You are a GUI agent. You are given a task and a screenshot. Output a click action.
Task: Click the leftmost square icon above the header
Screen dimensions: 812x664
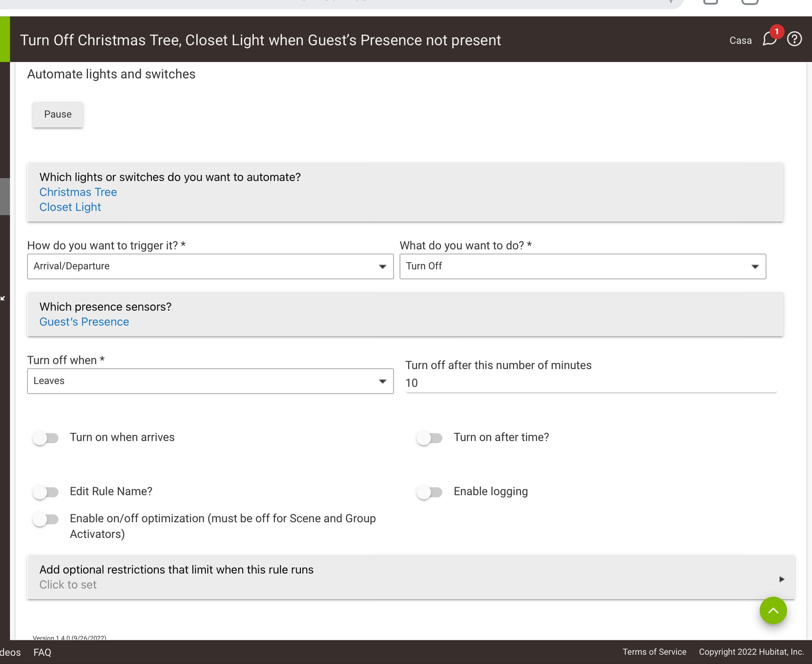pyautogui.click(x=711, y=2)
